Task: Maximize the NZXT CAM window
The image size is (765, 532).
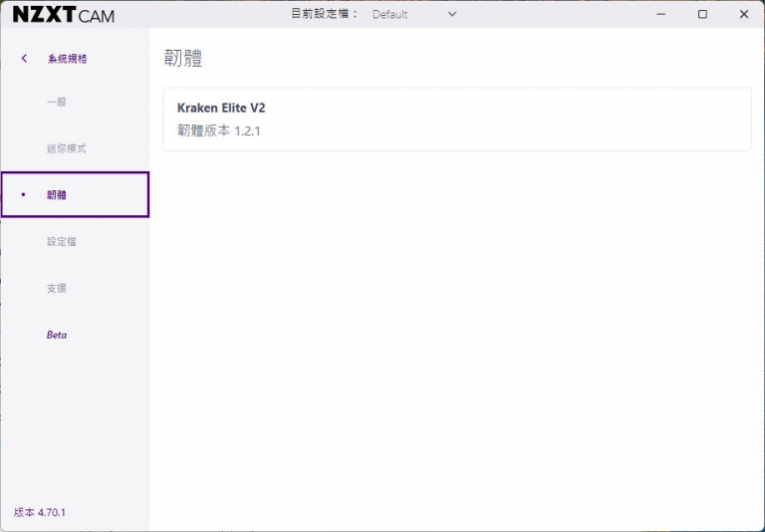Action: coord(702,14)
